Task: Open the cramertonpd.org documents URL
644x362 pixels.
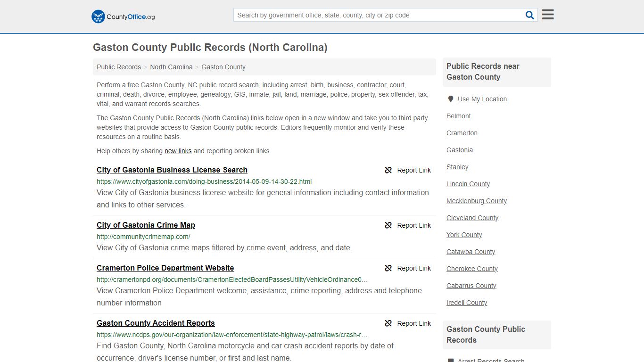Action: (x=232, y=280)
